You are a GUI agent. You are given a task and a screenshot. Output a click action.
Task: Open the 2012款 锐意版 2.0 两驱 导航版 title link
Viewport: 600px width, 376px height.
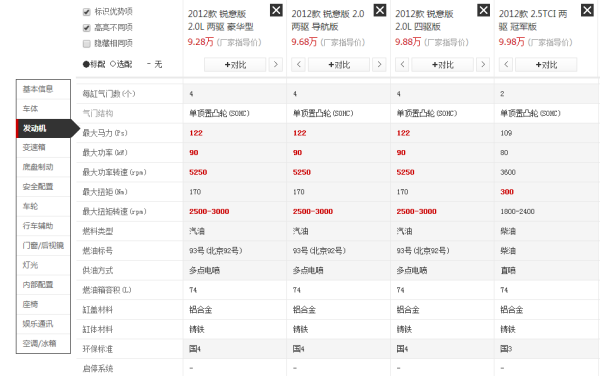328,20
